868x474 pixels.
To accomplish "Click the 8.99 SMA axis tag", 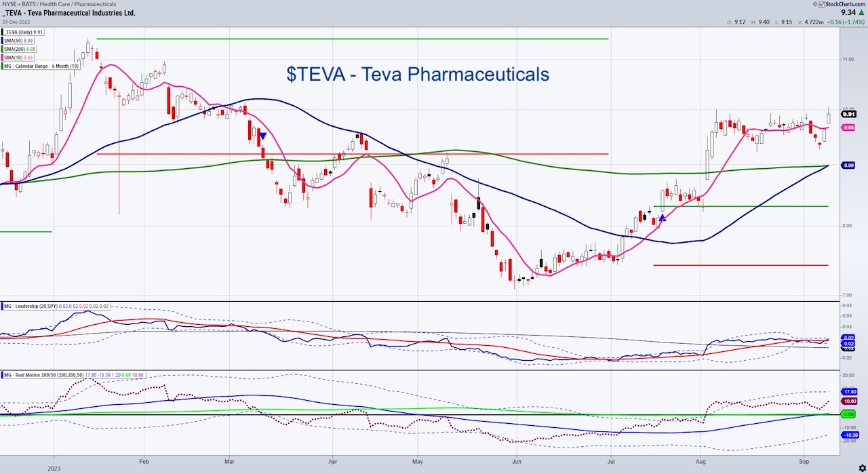I will tap(848, 165).
